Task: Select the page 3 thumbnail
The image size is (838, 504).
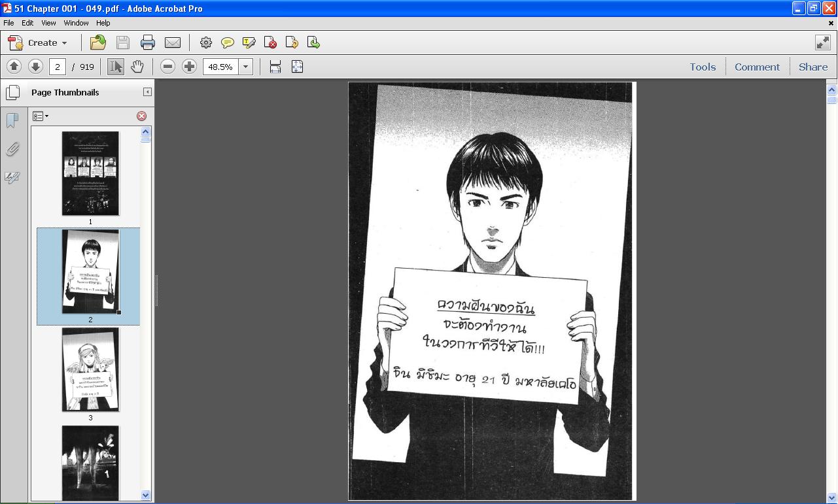Action: (x=90, y=369)
